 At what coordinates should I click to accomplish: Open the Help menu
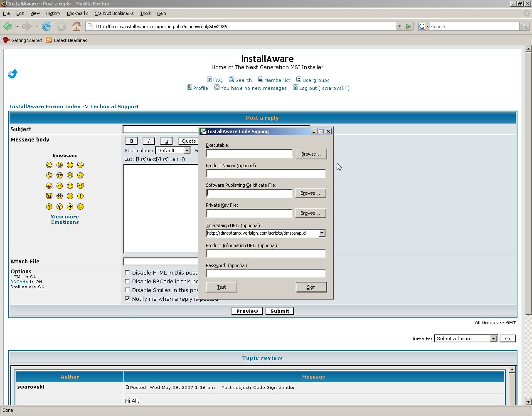click(162, 13)
